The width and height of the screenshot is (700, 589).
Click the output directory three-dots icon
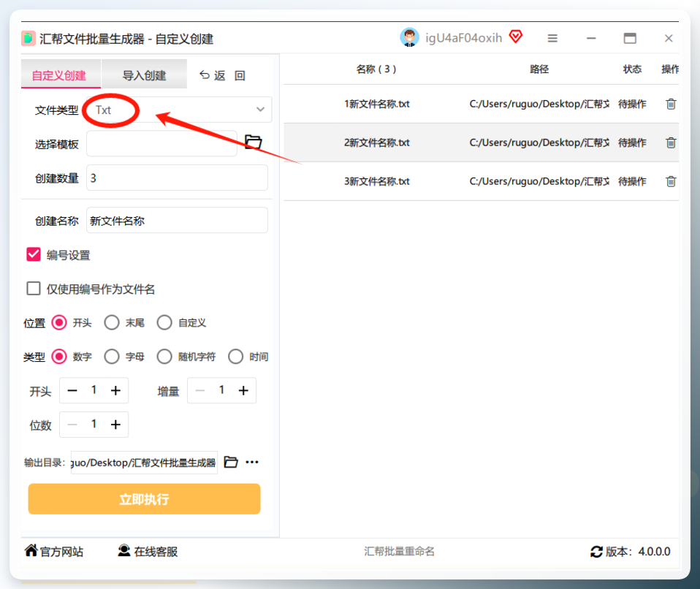click(252, 462)
